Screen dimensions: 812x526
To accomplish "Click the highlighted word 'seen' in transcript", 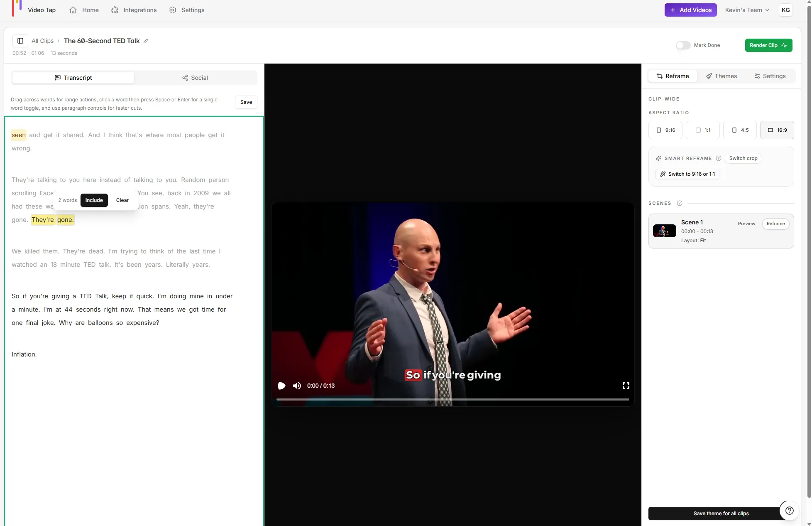I will [x=19, y=135].
